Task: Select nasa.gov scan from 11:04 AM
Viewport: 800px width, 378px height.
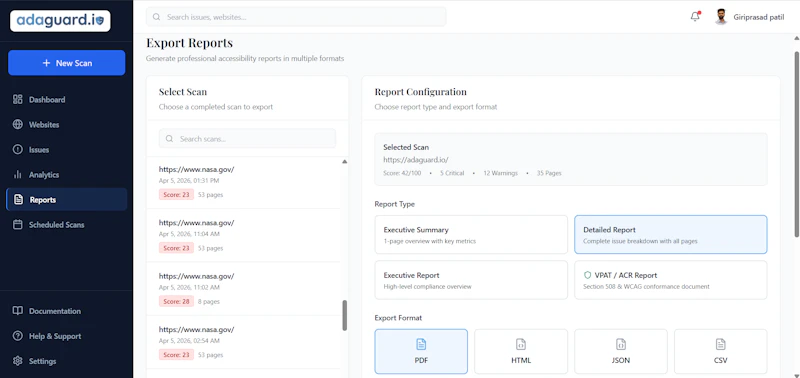Action: 243,235
